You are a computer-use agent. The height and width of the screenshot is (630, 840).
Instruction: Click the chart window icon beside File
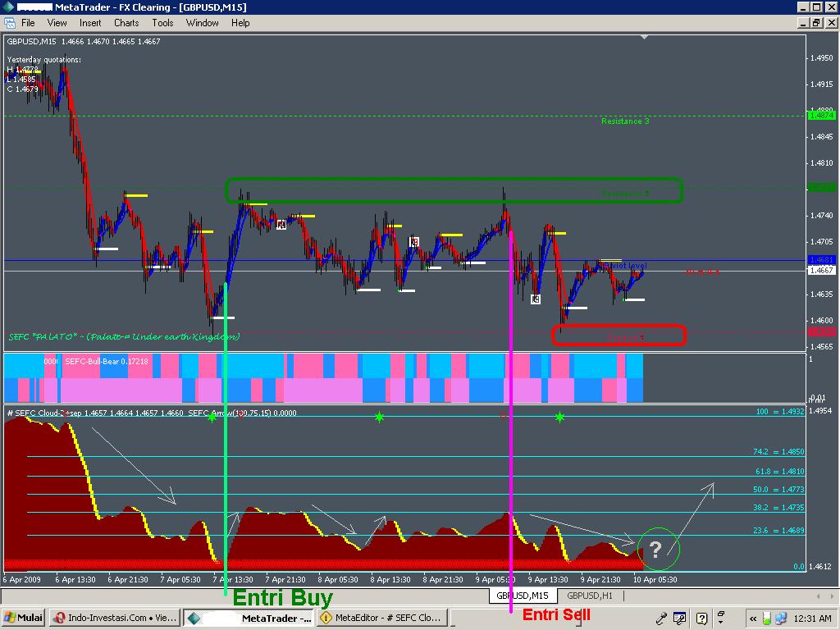[10, 23]
